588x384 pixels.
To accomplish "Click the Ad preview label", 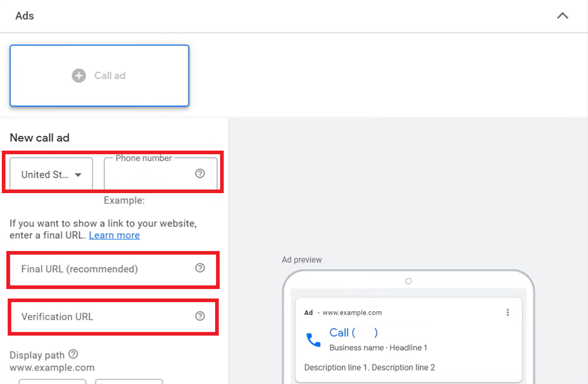I will coord(302,260).
